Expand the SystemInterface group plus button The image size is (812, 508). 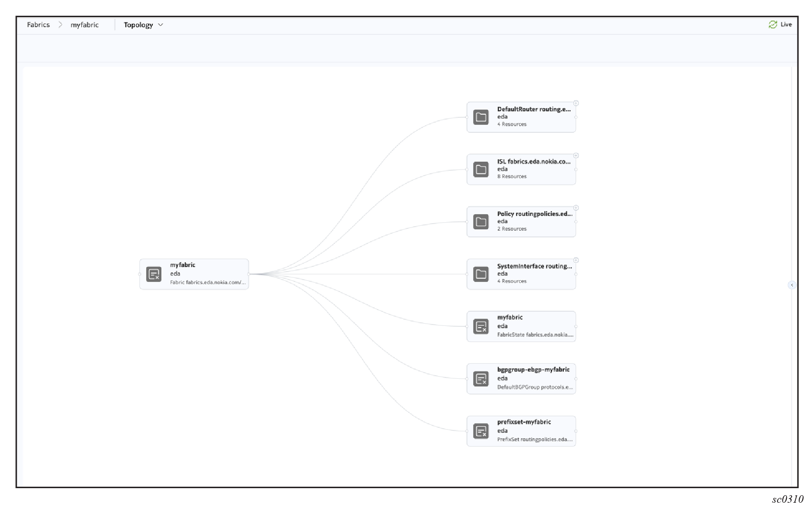tap(576, 260)
